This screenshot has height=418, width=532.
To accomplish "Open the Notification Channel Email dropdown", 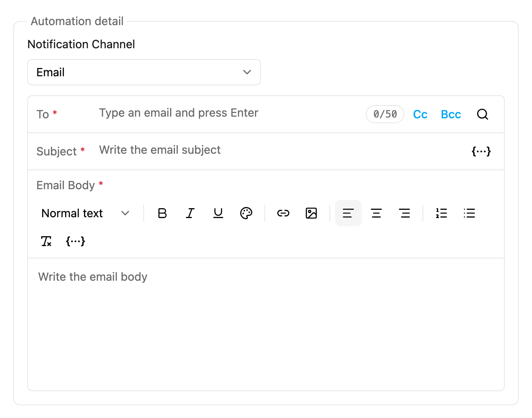I will (x=144, y=72).
